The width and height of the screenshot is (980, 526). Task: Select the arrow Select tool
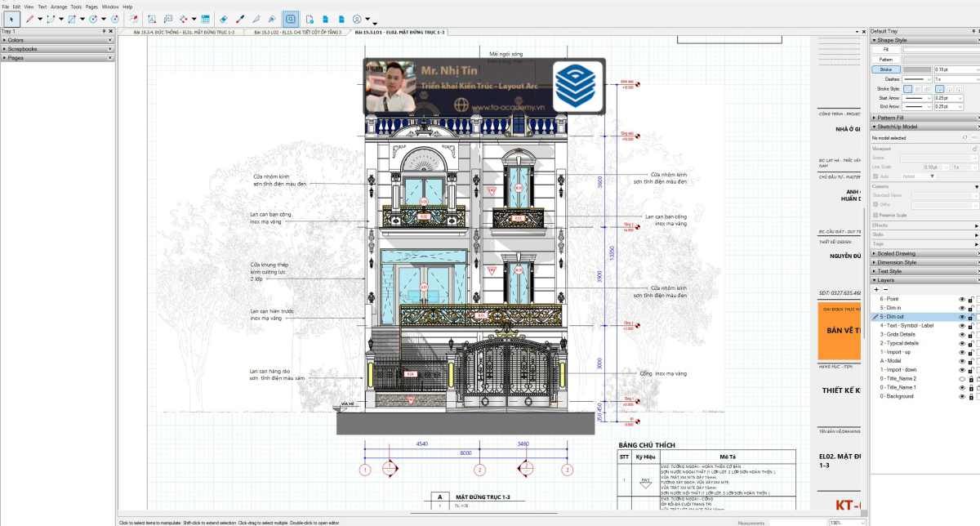tap(11, 18)
